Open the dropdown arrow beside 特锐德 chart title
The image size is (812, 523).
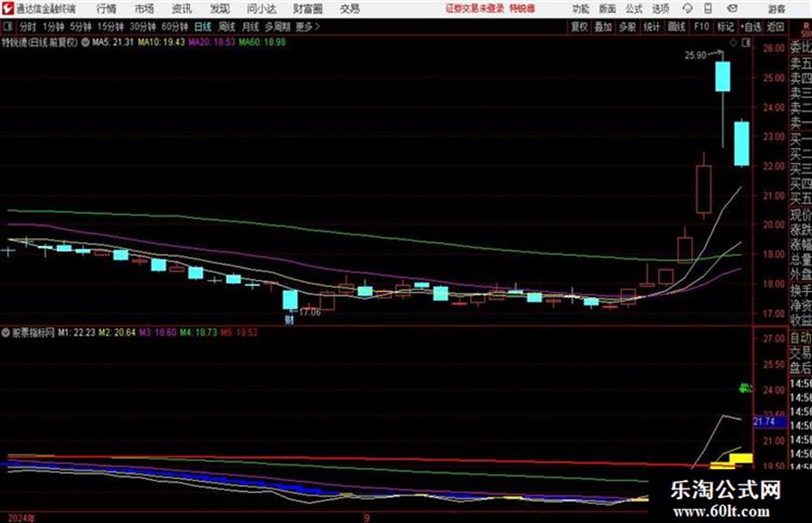click(x=85, y=42)
